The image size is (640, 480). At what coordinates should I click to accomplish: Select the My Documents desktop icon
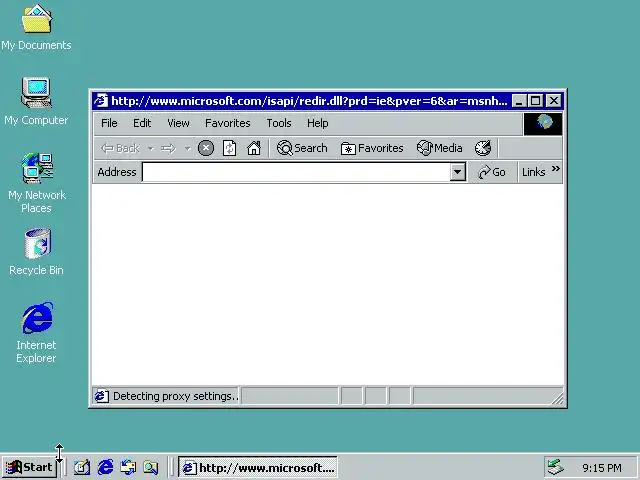(x=36, y=28)
